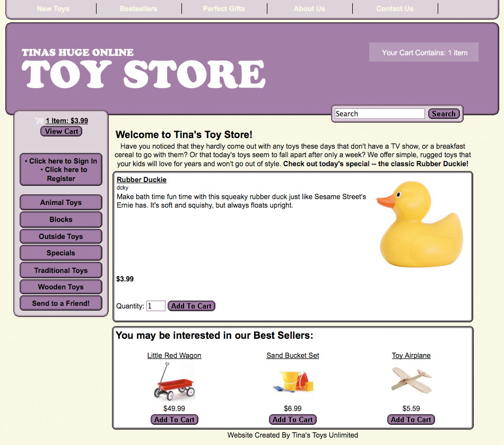Click the Sand Bucket Set picture

pyautogui.click(x=293, y=381)
